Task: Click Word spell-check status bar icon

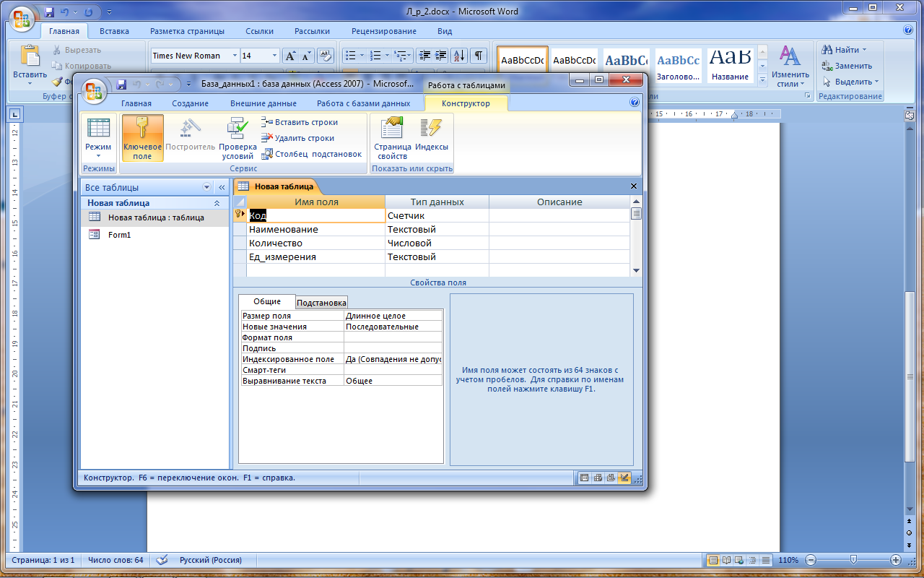Action: 162,560
